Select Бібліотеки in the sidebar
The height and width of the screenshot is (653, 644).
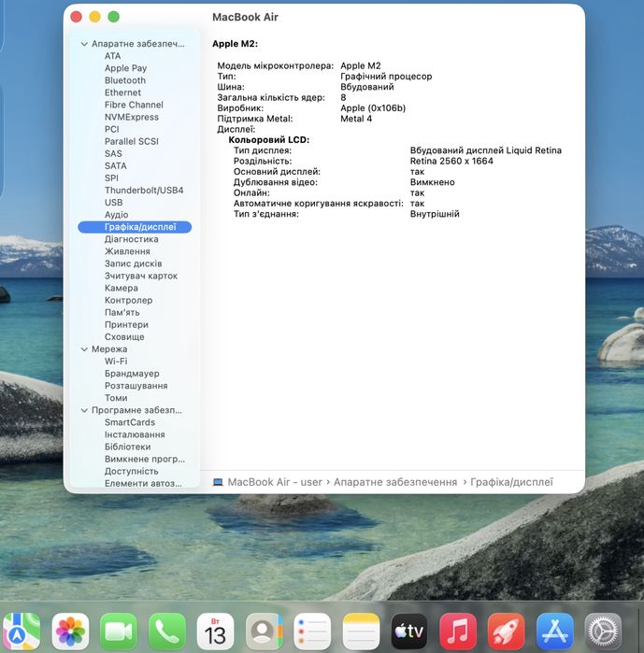coord(127,447)
